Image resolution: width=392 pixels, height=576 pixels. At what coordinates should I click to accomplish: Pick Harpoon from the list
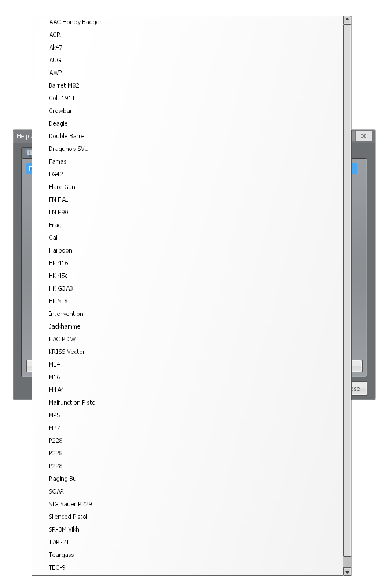(x=187, y=250)
